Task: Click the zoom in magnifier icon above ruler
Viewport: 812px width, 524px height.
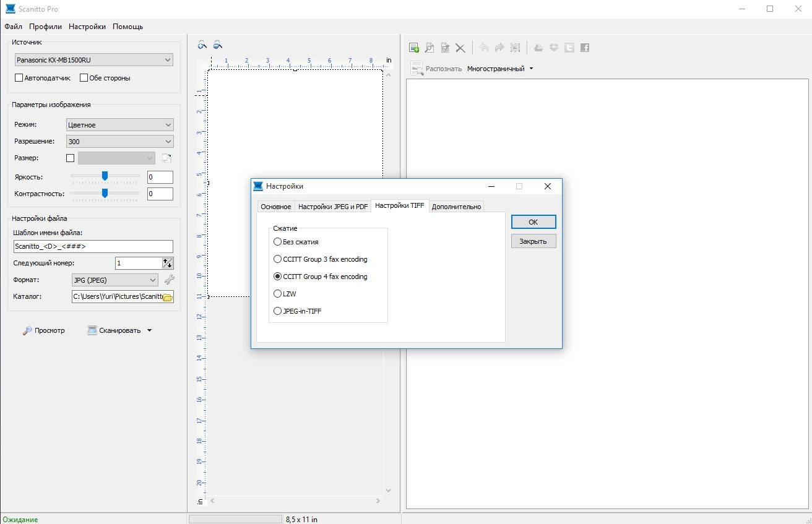Action: tap(202, 45)
